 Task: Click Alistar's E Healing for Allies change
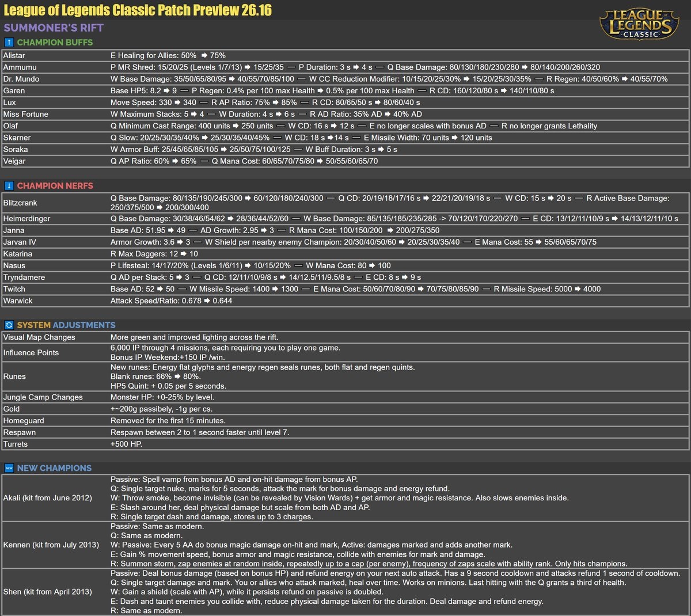point(168,55)
